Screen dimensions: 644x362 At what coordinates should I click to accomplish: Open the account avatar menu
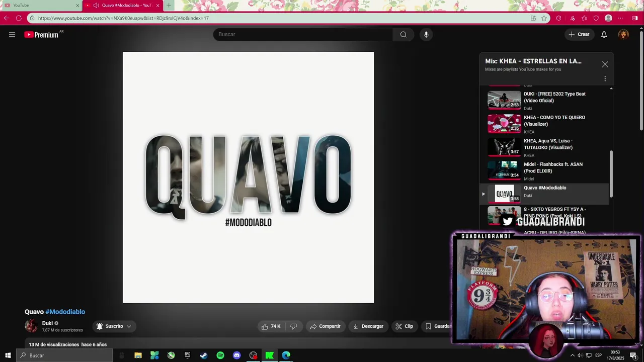tap(623, 34)
